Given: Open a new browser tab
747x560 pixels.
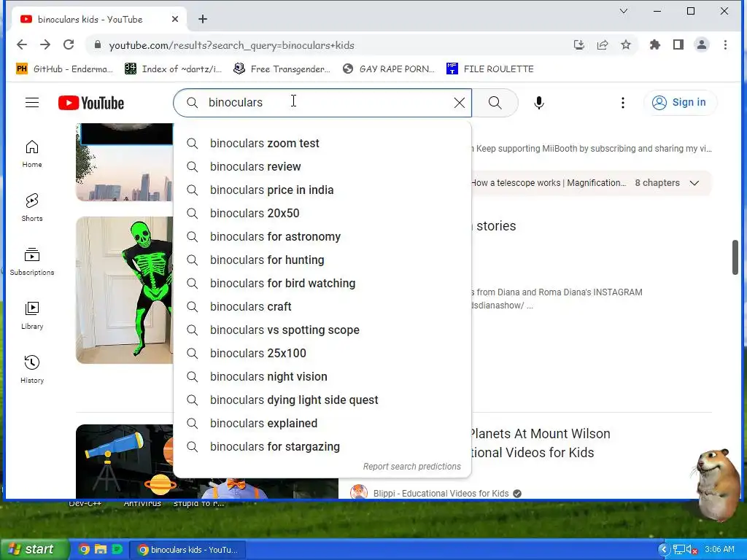Looking at the screenshot, I should (x=203, y=19).
